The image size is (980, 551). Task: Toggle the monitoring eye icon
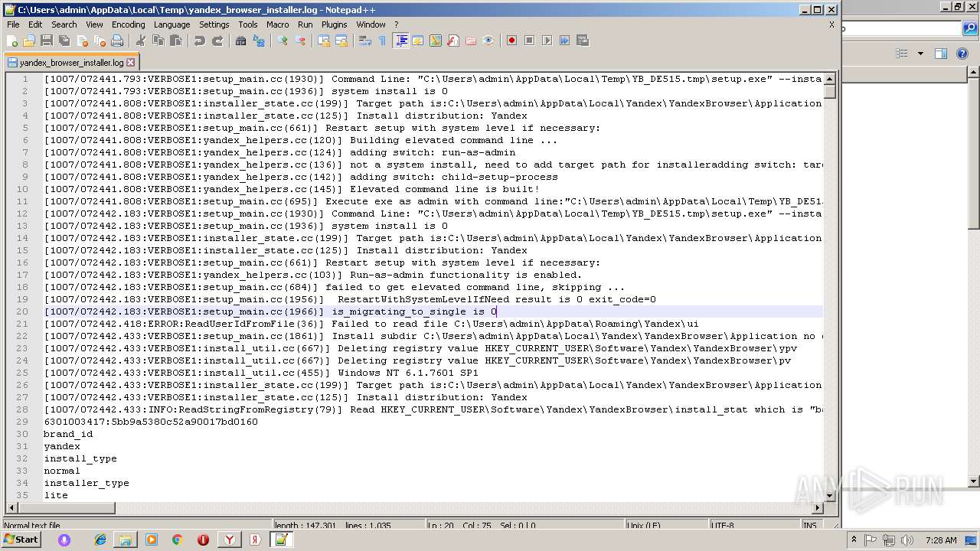coord(488,41)
